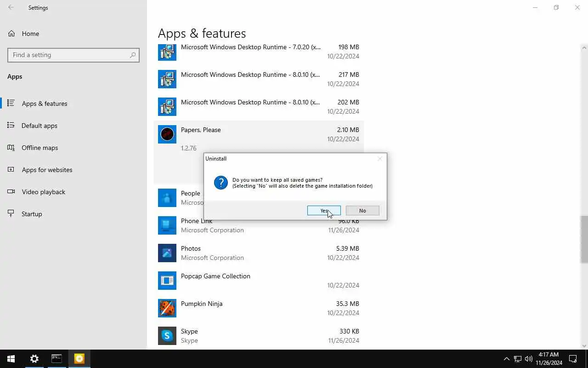Click the network tray icon
588x368 pixels.
point(517,359)
